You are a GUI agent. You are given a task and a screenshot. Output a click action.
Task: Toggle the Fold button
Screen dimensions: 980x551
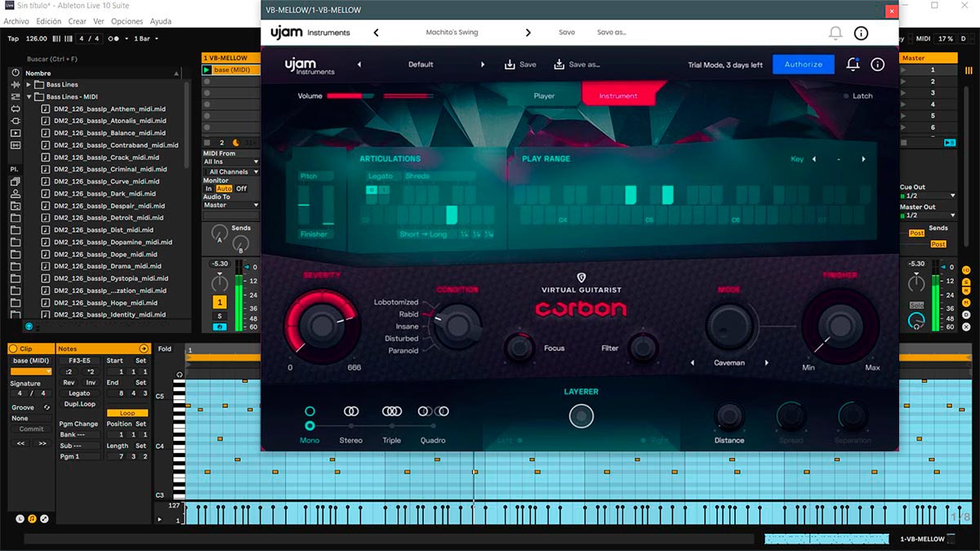click(x=165, y=349)
